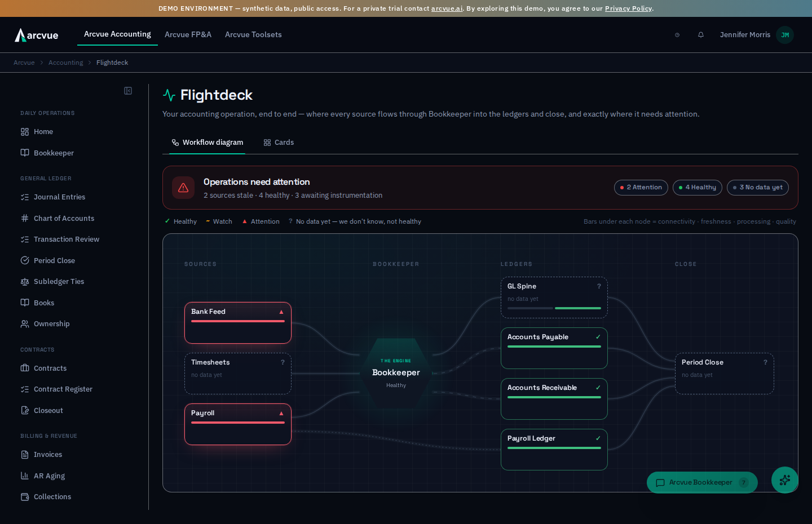Viewport: 812px width, 524px height.
Task: Select the Payroll source node
Action: 238,424
